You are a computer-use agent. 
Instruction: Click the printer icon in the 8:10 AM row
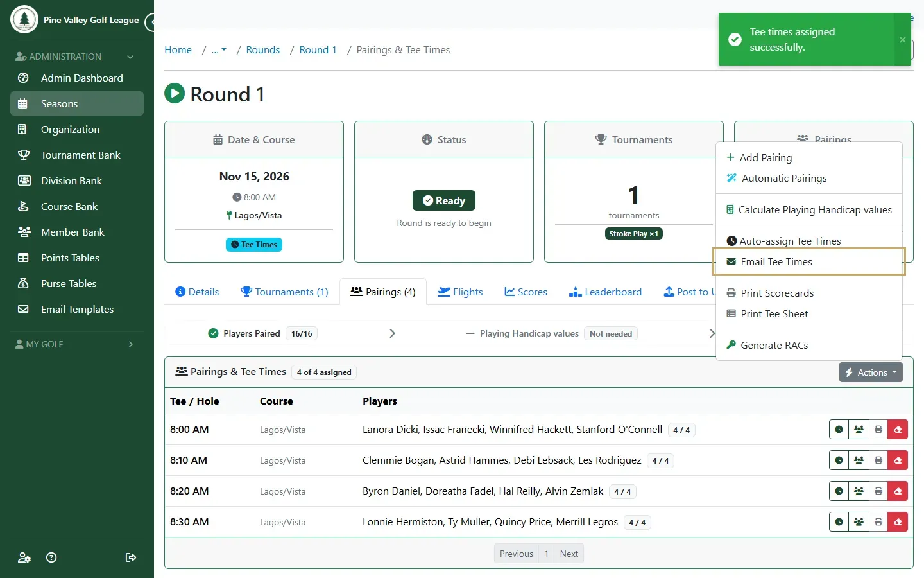[x=878, y=460]
